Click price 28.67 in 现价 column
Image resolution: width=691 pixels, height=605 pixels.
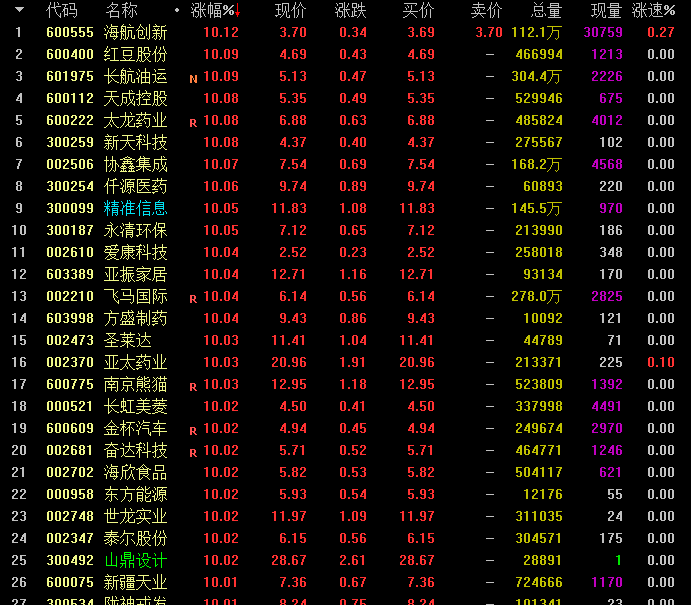pyautogui.click(x=289, y=560)
